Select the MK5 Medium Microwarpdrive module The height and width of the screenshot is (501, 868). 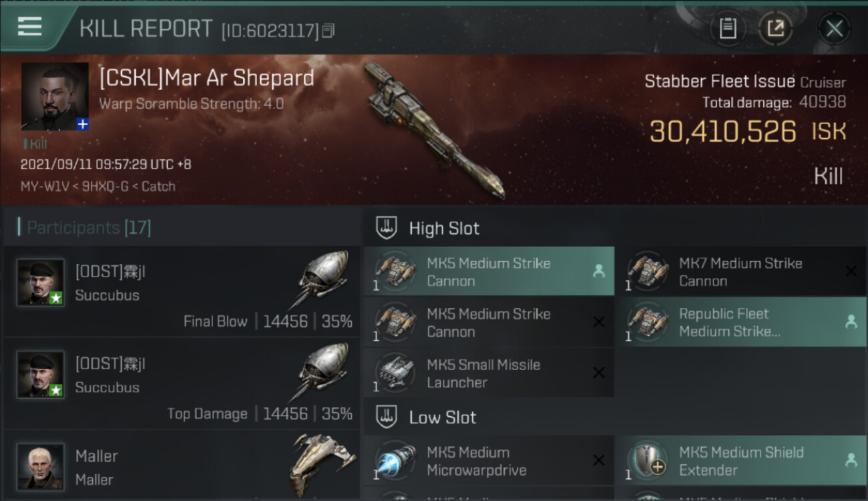pyautogui.click(x=489, y=461)
